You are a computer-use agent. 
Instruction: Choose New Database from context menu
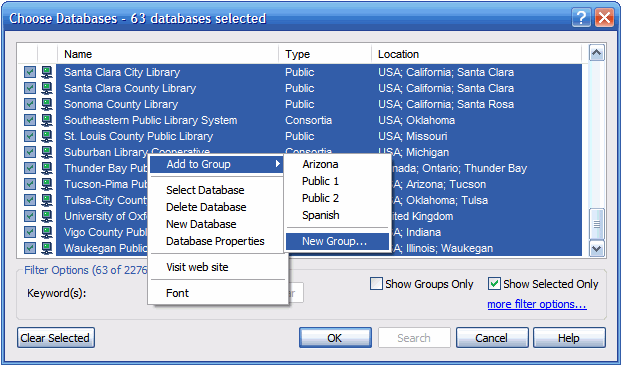(201, 224)
